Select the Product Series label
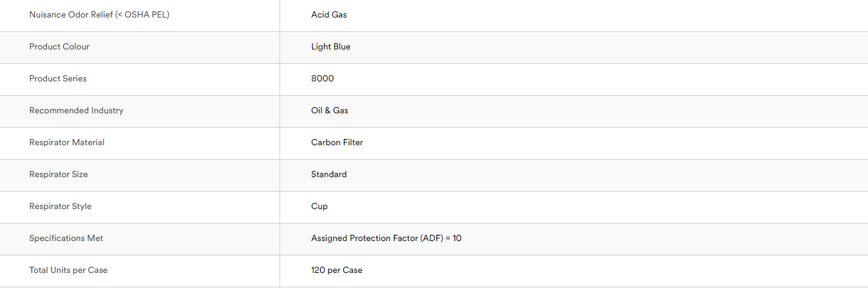This screenshot has height=288, width=868. coord(58,78)
